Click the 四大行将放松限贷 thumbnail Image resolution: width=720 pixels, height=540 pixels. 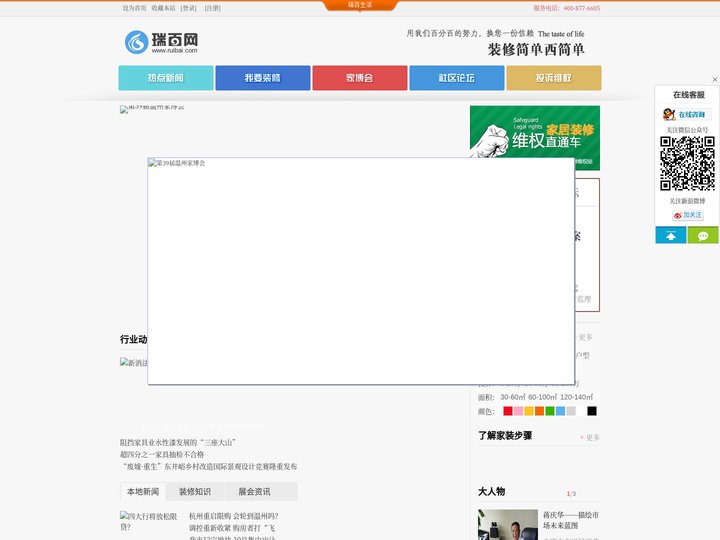pyautogui.click(x=149, y=522)
